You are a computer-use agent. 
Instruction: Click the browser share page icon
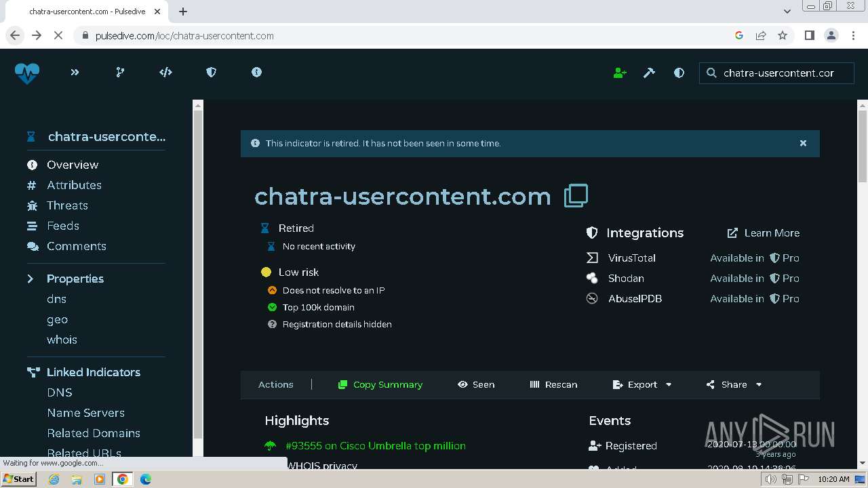coord(761,35)
